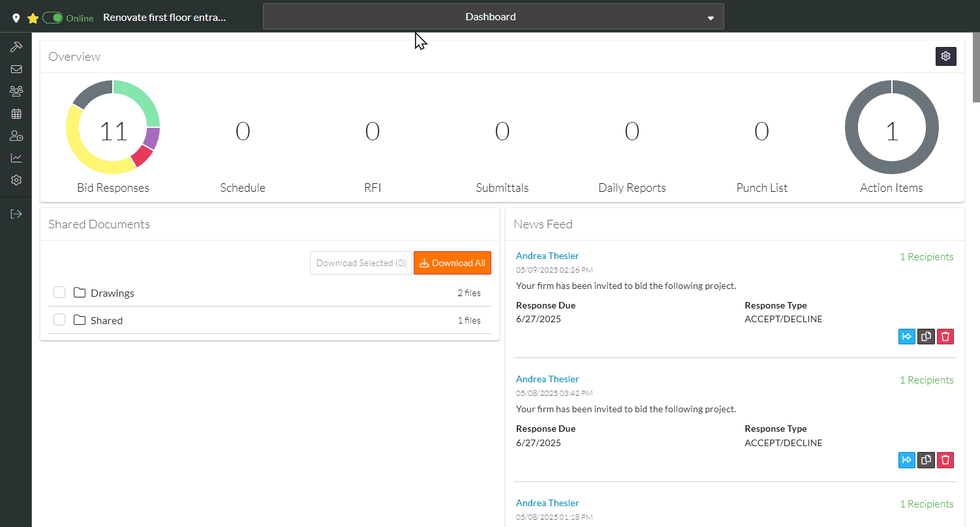This screenshot has width=980, height=527.
Task: Check the Drawings folder checkbox
Action: [59, 292]
